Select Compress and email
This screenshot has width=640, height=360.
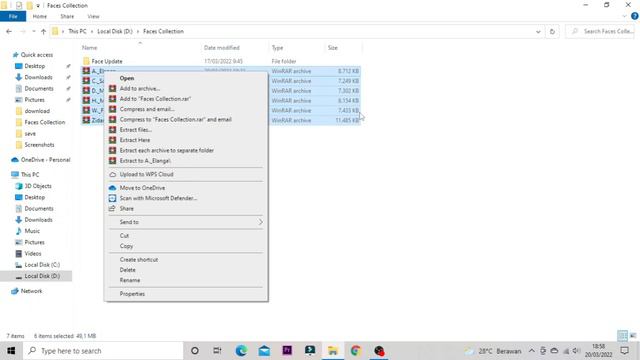[147, 109]
